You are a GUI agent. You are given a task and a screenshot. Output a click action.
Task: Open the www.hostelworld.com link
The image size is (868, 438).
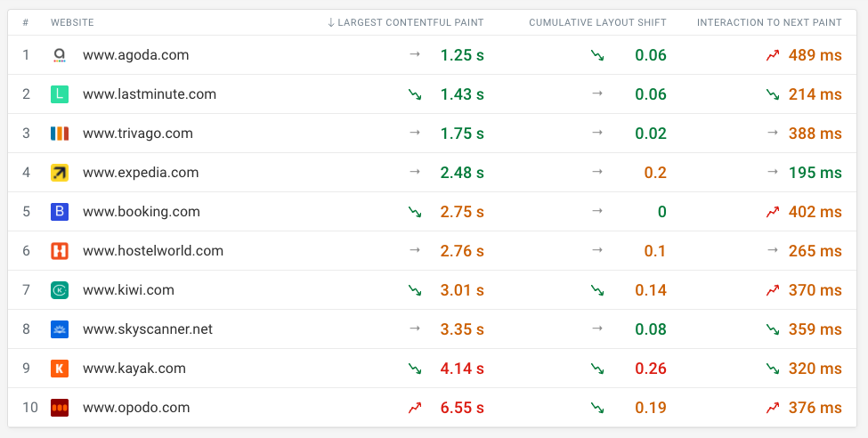pyautogui.click(x=153, y=251)
